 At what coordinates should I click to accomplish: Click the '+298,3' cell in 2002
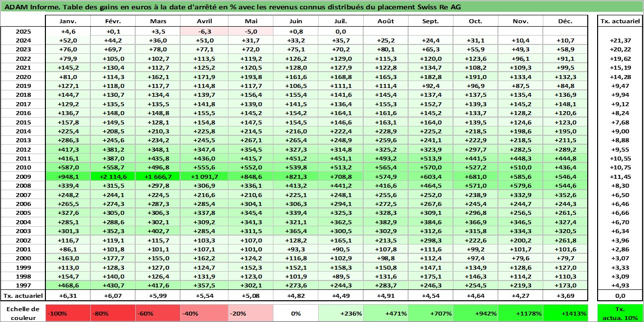point(431,240)
